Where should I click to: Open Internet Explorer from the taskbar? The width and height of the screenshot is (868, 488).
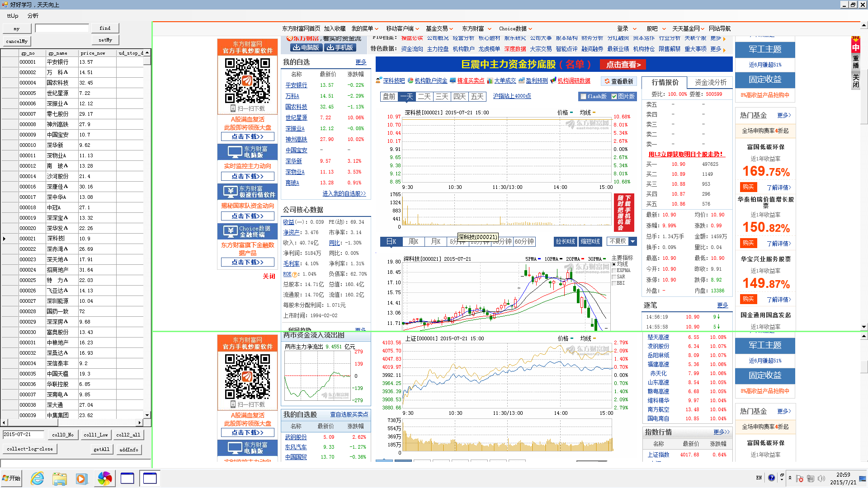[37, 478]
